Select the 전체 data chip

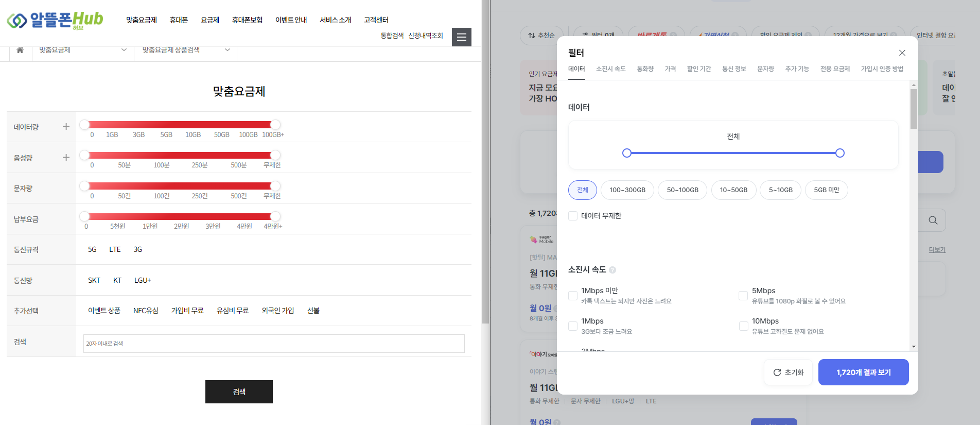pos(583,190)
